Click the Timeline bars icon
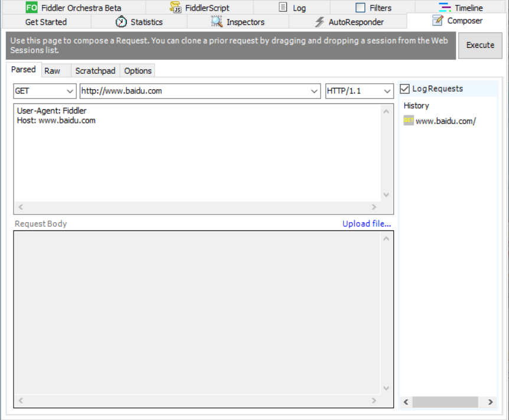 tap(445, 8)
